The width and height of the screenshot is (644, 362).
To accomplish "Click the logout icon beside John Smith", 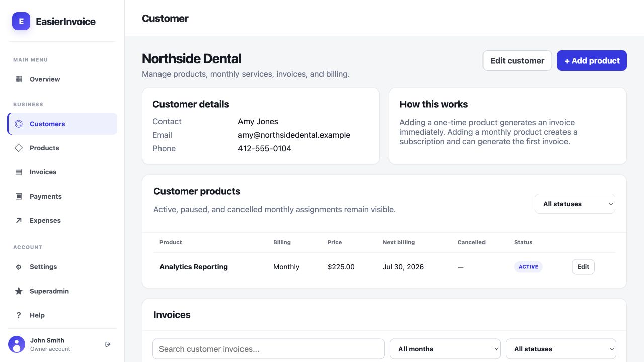I will pos(108,344).
